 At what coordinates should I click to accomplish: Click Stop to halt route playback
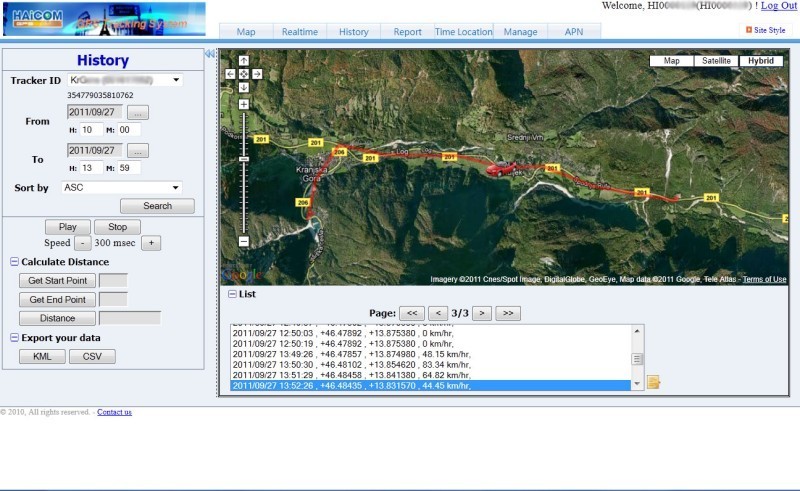tap(117, 227)
